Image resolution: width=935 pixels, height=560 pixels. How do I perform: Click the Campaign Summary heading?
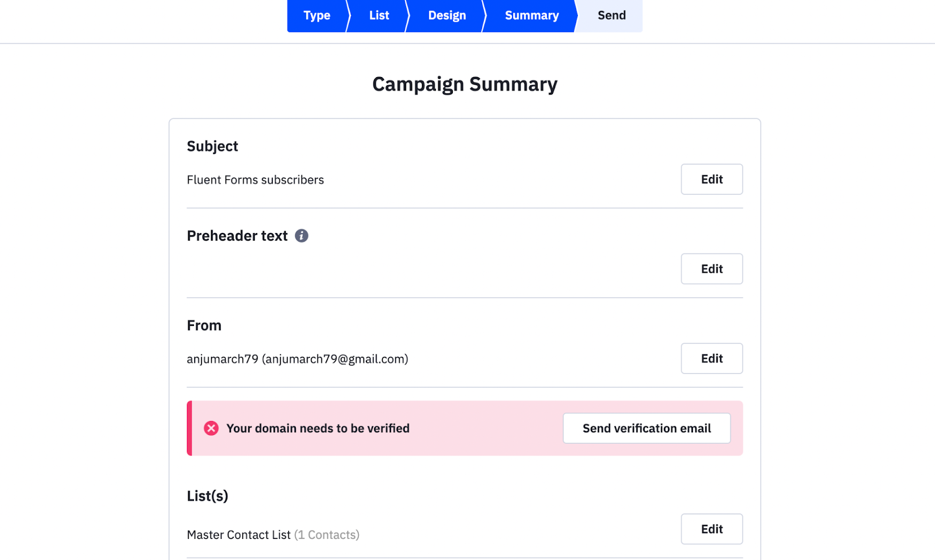pos(465,85)
